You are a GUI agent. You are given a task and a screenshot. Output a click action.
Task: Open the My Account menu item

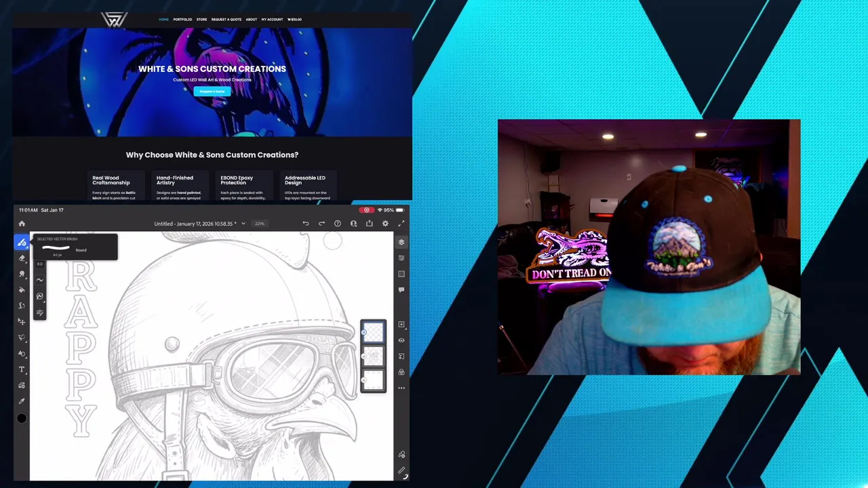tap(272, 19)
